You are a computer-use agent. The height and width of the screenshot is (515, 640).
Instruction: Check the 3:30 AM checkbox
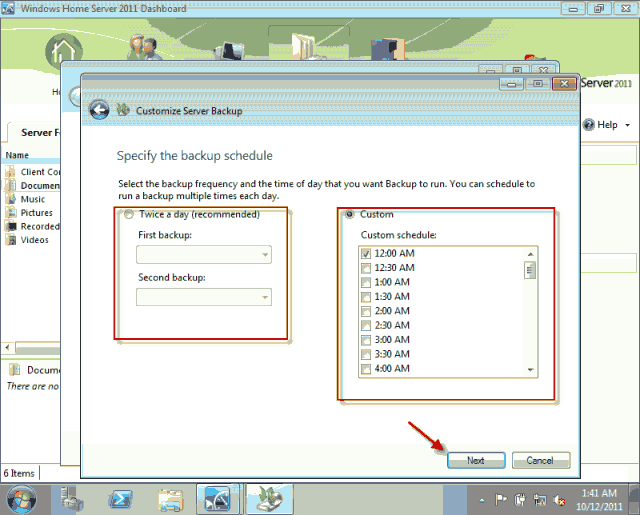pos(366,354)
